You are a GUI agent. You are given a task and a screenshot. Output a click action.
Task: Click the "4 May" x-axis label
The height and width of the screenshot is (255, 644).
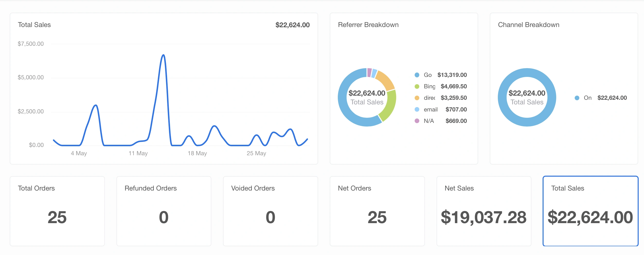click(x=79, y=153)
